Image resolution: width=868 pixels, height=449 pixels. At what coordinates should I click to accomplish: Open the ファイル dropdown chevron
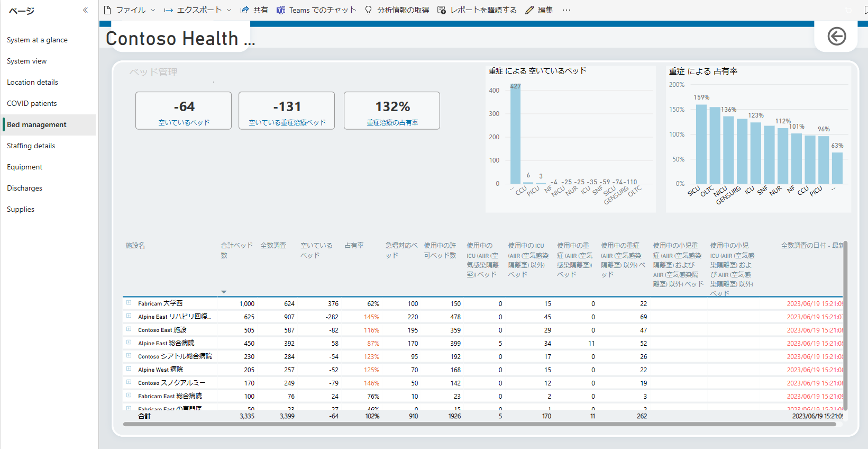point(153,10)
